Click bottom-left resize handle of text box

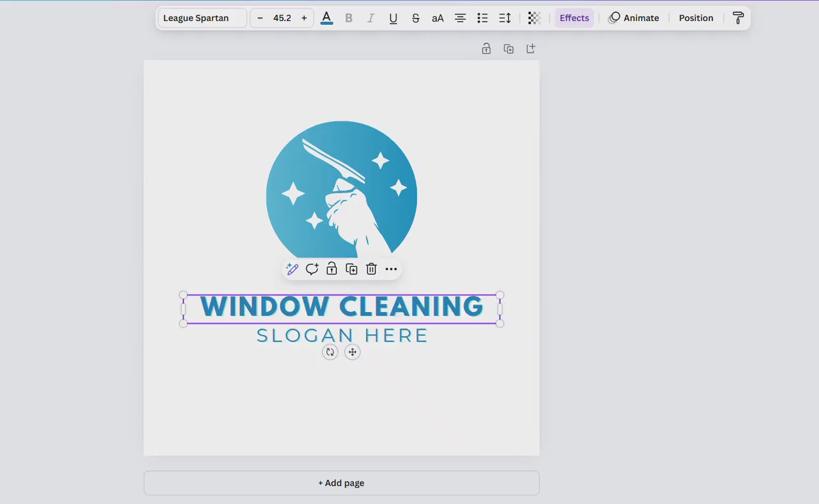(184, 324)
